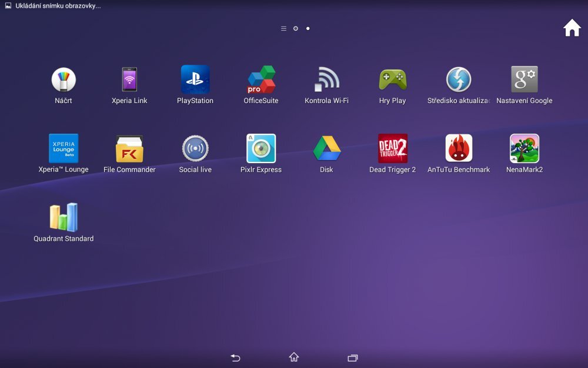
Task: Open the app drawer options menu
Action: (283, 28)
